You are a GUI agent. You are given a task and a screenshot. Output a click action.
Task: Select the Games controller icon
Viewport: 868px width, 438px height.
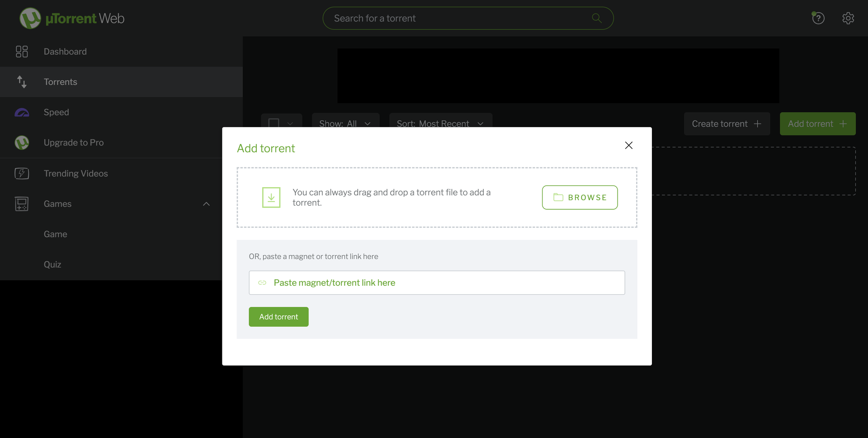[21, 204]
